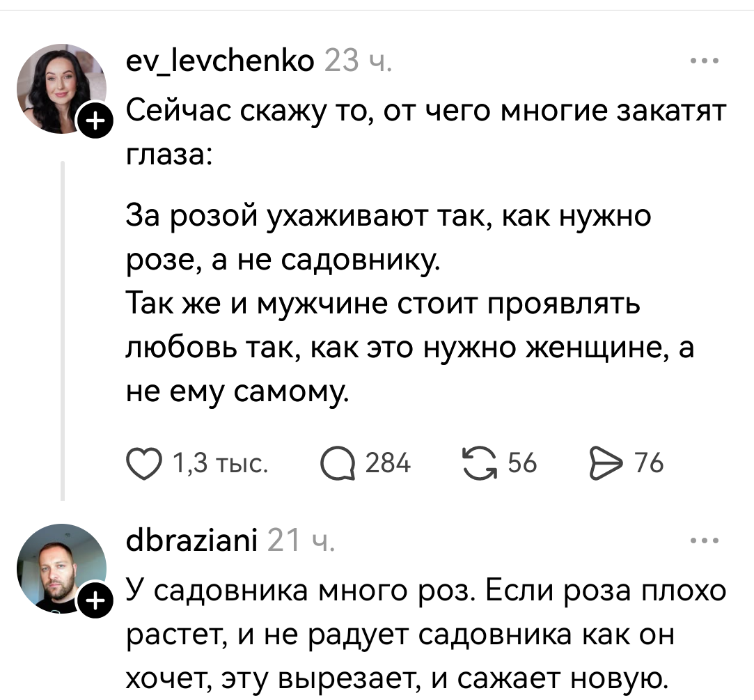The width and height of the screenshot is (754, 700).
Task: Visit dbraziani's profile via username
Action: pos(189,540)
